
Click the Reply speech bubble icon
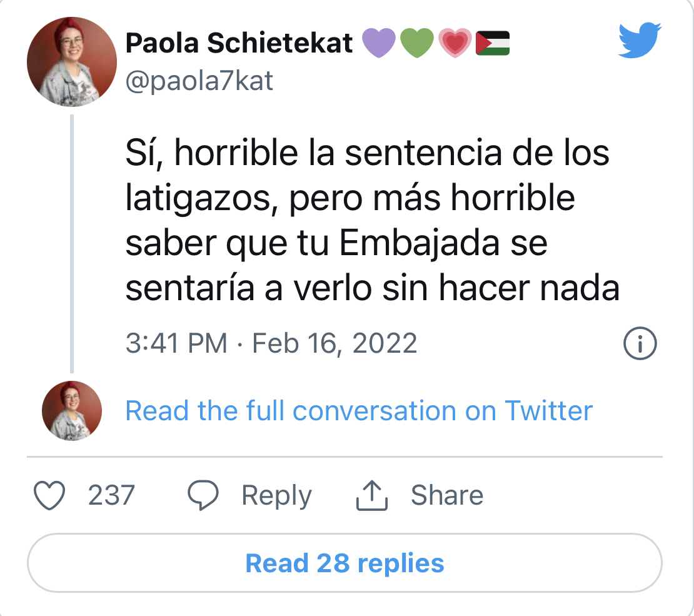pos(203,495)
